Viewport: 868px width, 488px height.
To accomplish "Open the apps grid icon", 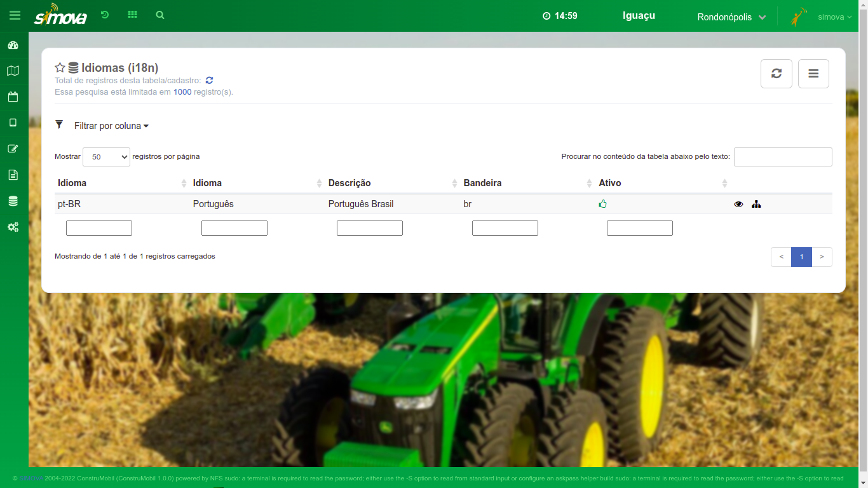I will (x=132, y=15).
